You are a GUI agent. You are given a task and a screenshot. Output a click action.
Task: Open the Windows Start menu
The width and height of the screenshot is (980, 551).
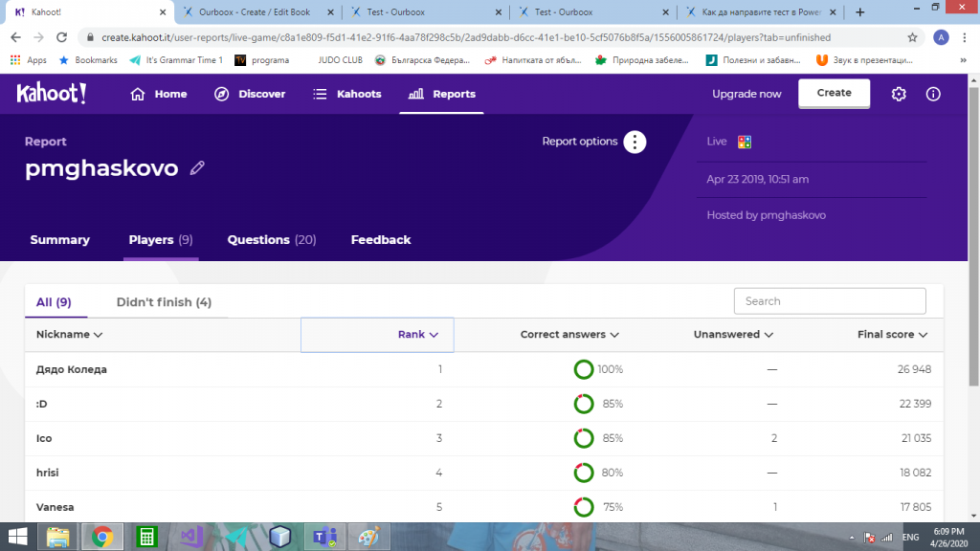pyautogui.click(x=17, y=537)
